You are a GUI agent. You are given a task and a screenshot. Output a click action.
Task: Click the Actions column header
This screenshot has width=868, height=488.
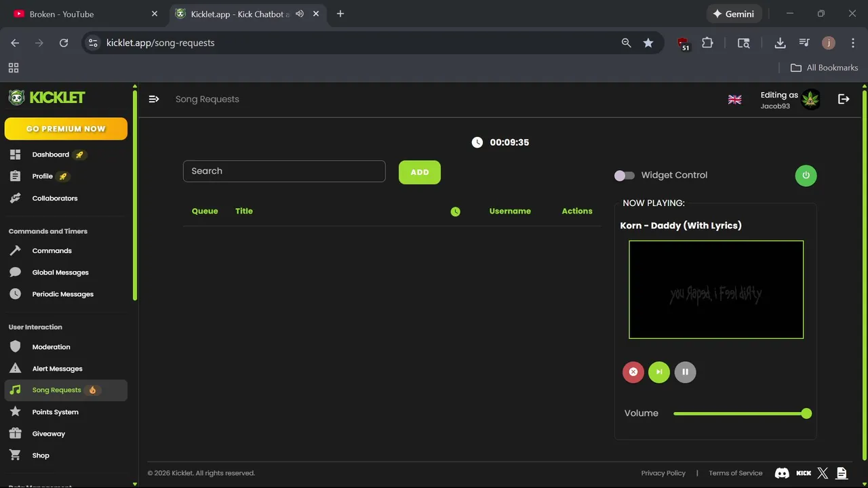coord(577,211)
